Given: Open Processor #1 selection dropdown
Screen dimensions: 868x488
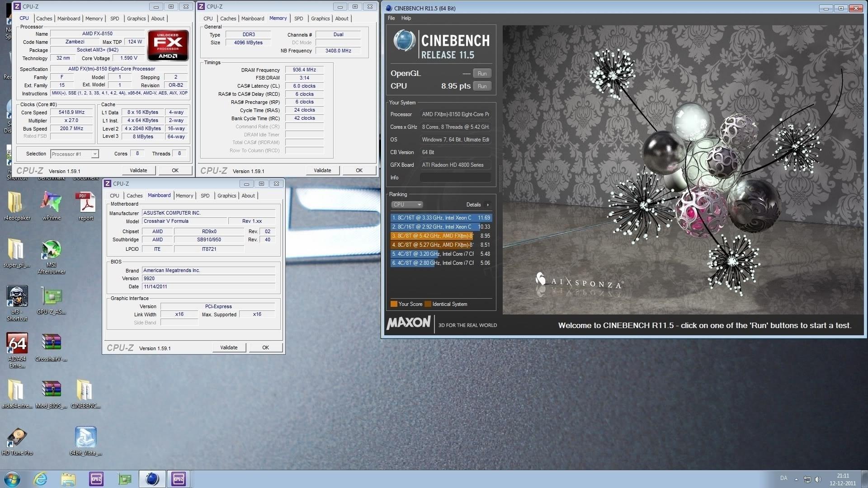Looking at the screenshot, I should (x=74, y=154).
